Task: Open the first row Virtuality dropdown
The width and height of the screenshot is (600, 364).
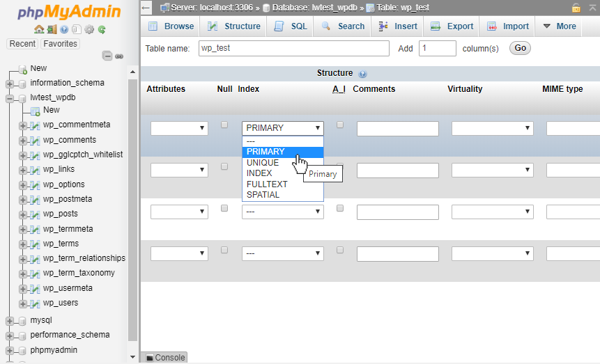Action: coord(492,128)
